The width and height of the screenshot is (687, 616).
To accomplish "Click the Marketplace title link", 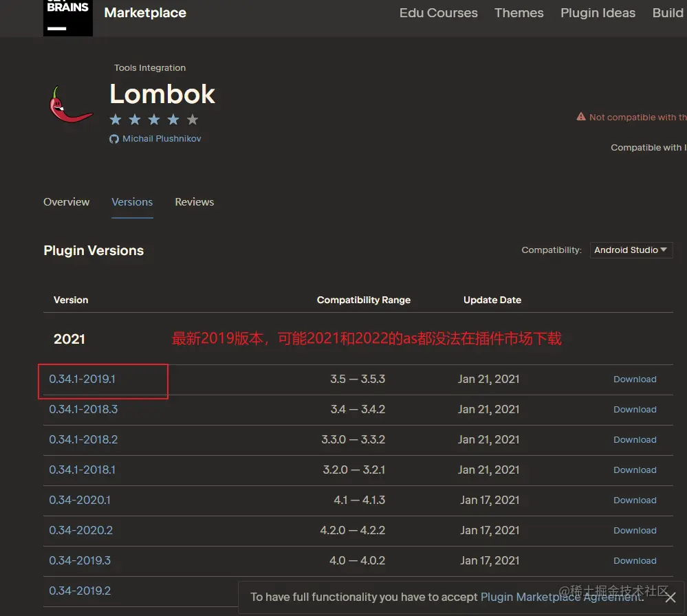I will [145, 12].
